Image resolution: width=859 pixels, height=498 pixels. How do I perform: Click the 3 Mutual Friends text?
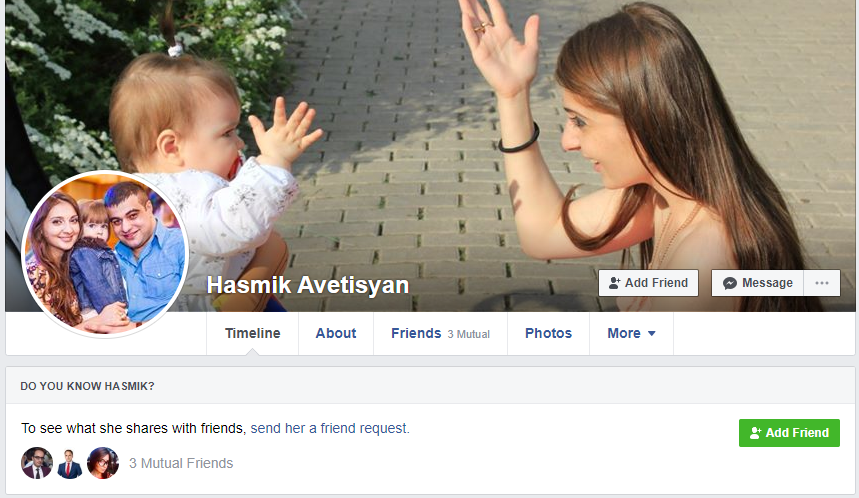181,463
